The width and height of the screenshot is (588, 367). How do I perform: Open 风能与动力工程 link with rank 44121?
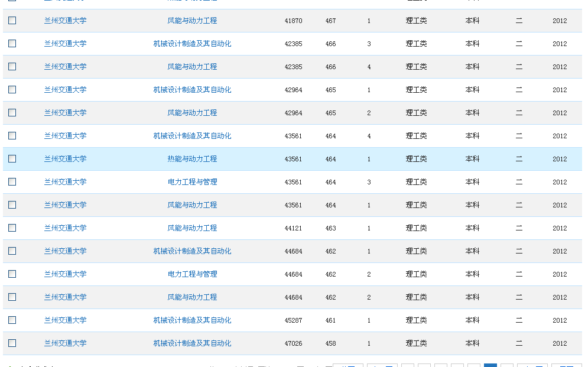[x=192, y=228]
